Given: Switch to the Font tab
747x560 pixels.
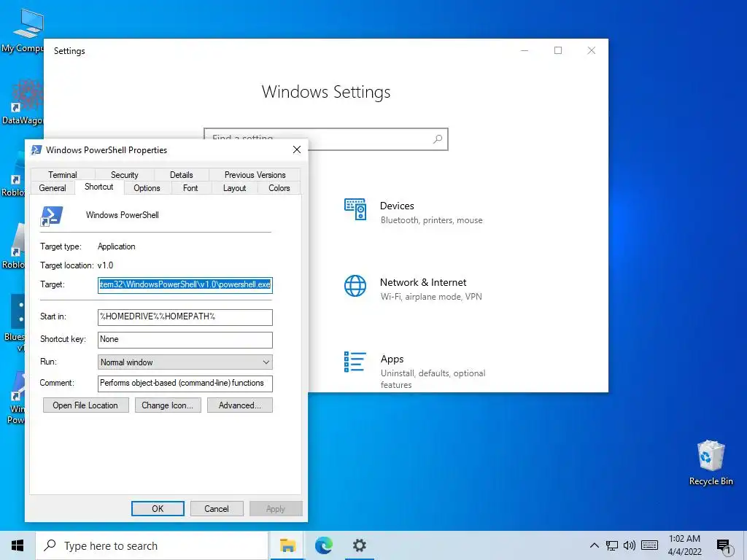Looking at the screenshot, I should pyautogui.click(x=190, y=188).
